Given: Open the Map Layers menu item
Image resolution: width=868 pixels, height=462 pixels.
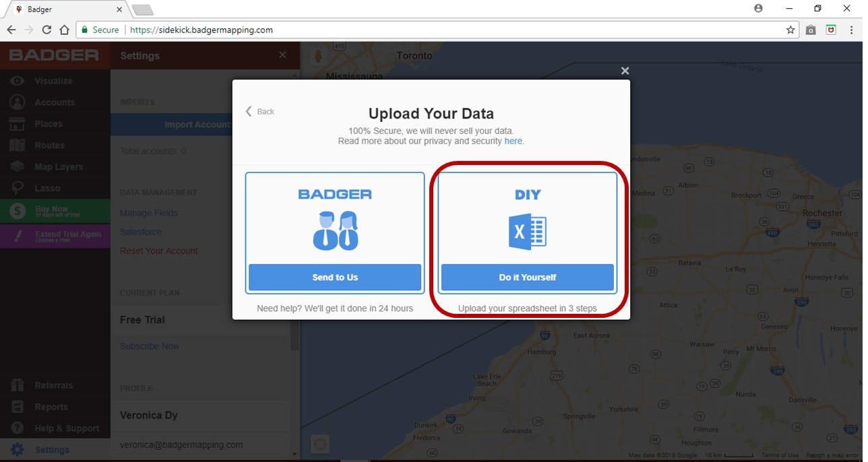Looking at the screenshot, I should click(59, 167).
